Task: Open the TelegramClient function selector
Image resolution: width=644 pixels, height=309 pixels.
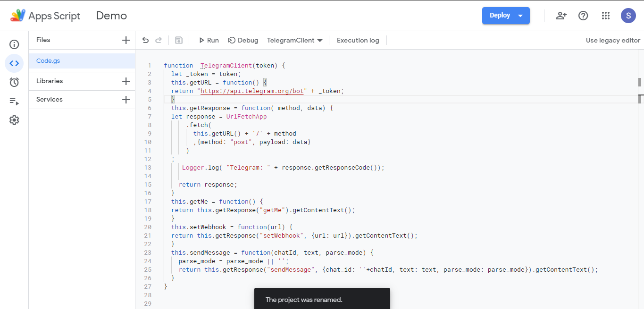Action: tap(294, 40)
